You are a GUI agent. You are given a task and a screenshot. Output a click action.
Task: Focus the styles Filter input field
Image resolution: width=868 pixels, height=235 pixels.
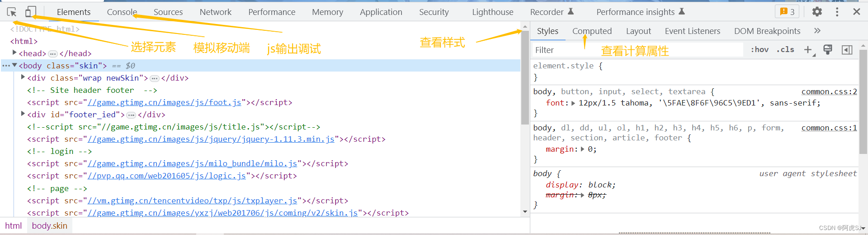pos(637,50)
